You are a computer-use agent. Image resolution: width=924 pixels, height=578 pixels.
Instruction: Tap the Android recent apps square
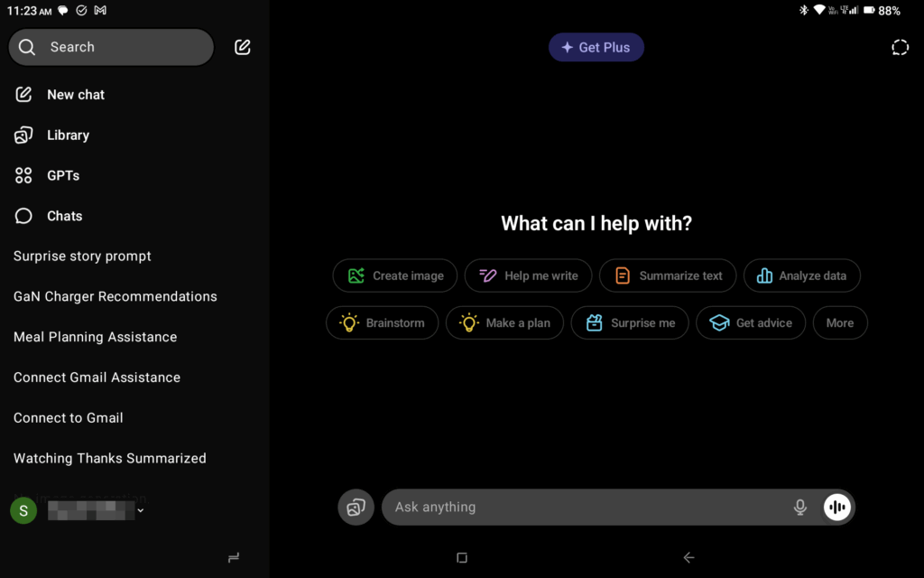click(x=462, y=558)
